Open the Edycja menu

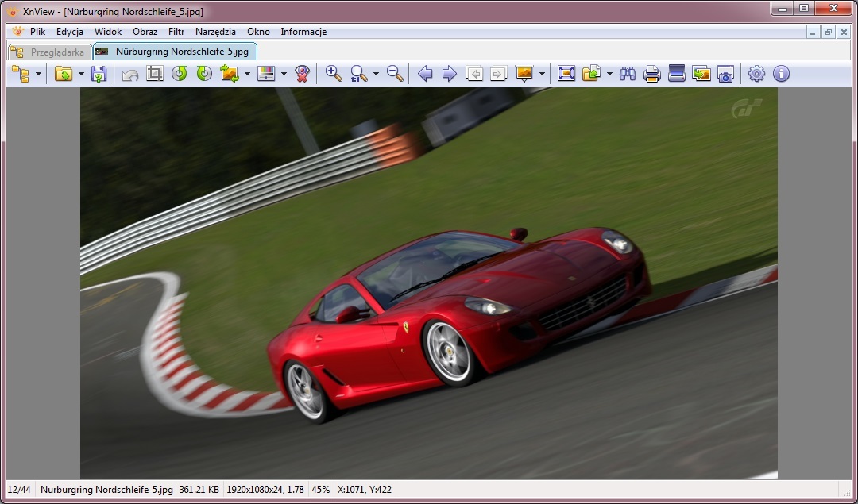pyautogui.click(x=69, y=32)
